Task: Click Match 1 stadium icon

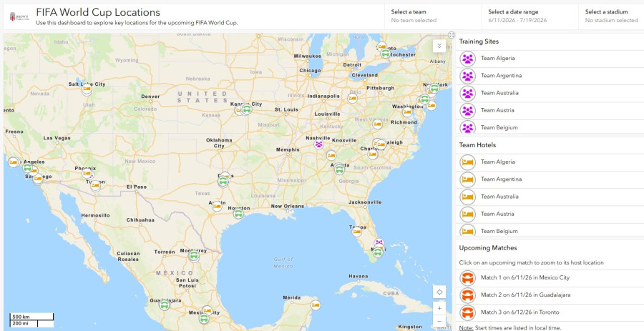Action: [x=467, y=278]
